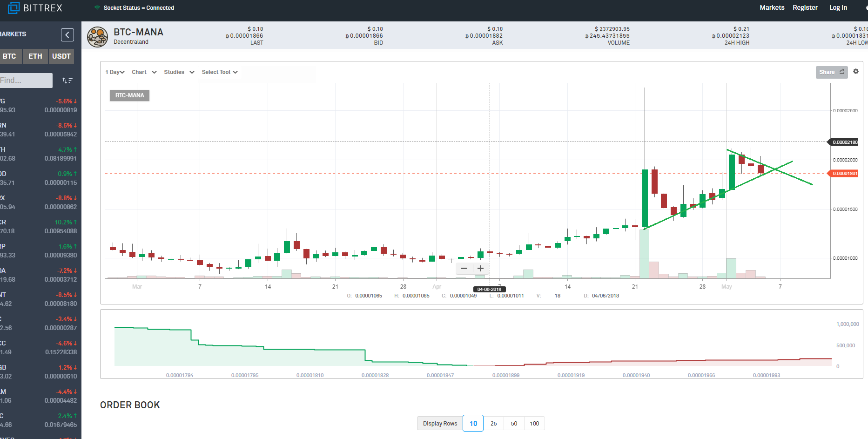Screen dimensions: 868x439
Task: Click the sort icon next to Find field
Action: [x=67, y=80]
